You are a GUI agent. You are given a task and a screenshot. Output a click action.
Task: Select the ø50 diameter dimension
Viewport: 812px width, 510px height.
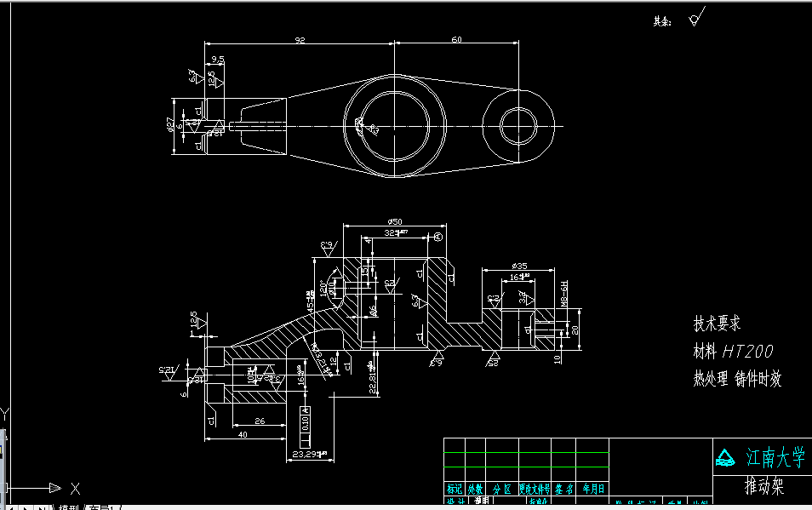click(395, 221)
